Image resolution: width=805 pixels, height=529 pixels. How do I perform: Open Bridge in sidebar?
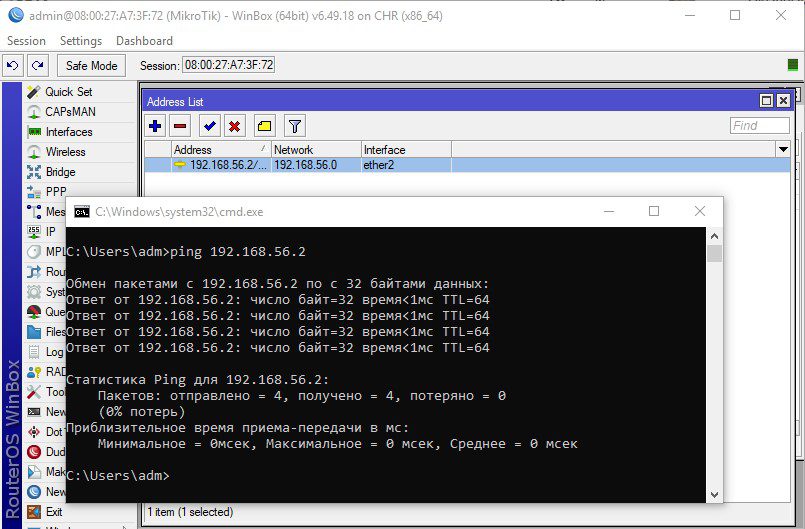pyautogui.click(x=60, y=172)
